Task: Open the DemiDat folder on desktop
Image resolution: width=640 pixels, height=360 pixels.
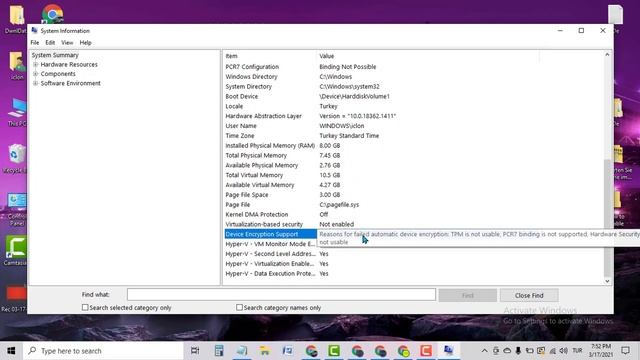Action: 16,18
